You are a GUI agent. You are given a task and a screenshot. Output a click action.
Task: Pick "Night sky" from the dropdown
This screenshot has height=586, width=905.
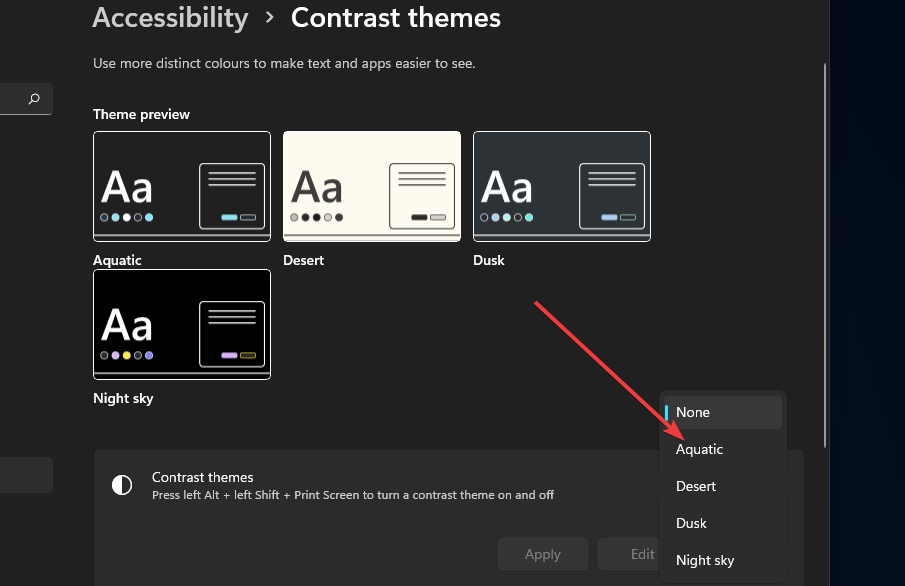(x=705, y=560)
